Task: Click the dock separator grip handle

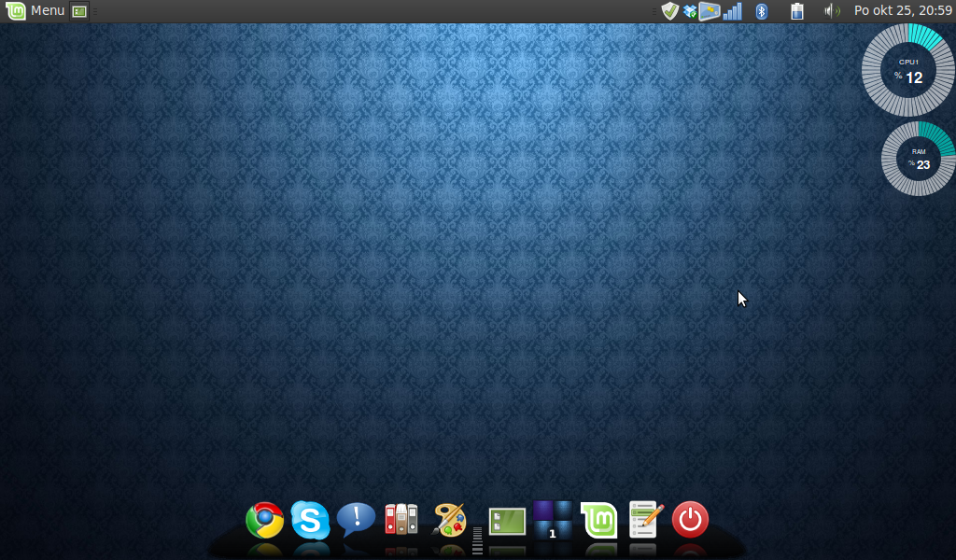Action: [477, 540]
